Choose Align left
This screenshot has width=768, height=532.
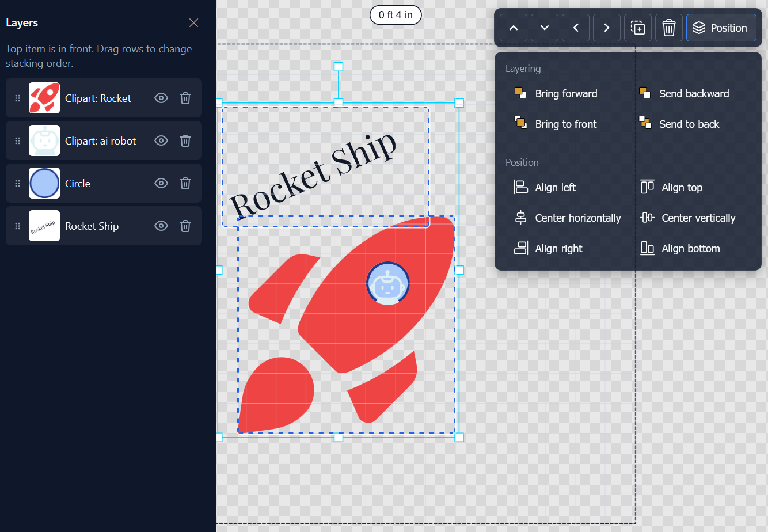click(x=545, y=187)
